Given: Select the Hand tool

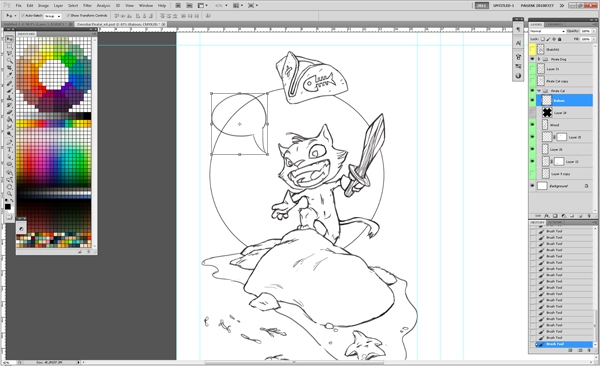Looking at the screenshot, I should pyautogui.click(x=9, y=187).
